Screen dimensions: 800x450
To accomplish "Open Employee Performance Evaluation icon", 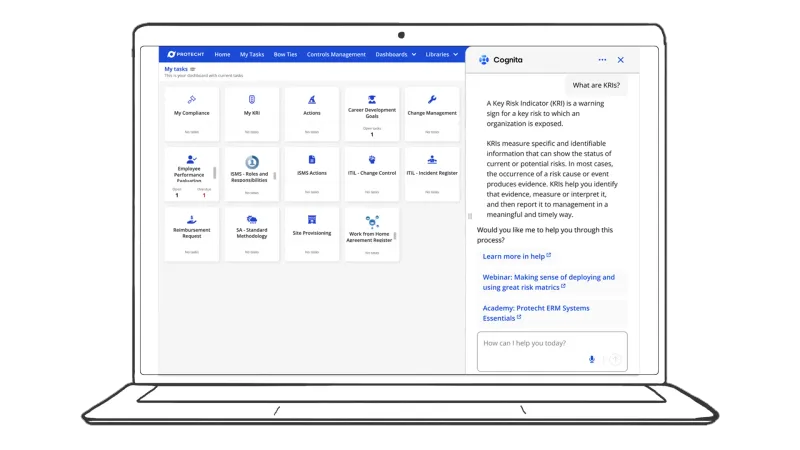I will 191,159.
